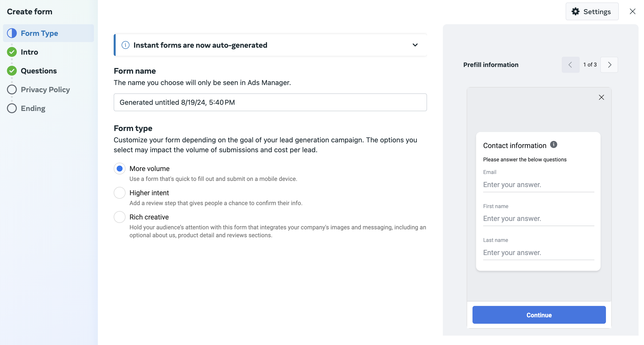
Task: Click the Last name answer field
Action: (538, 253)
